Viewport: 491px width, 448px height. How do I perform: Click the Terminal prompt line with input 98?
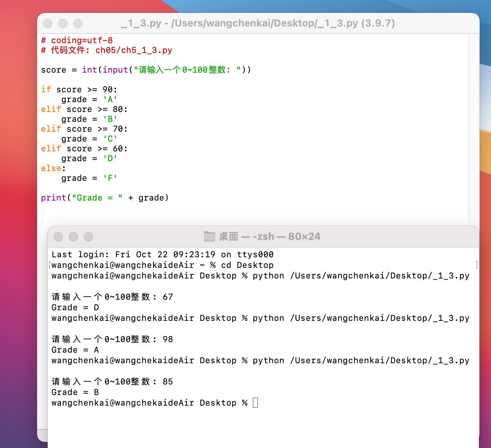(x=112, y=339)
